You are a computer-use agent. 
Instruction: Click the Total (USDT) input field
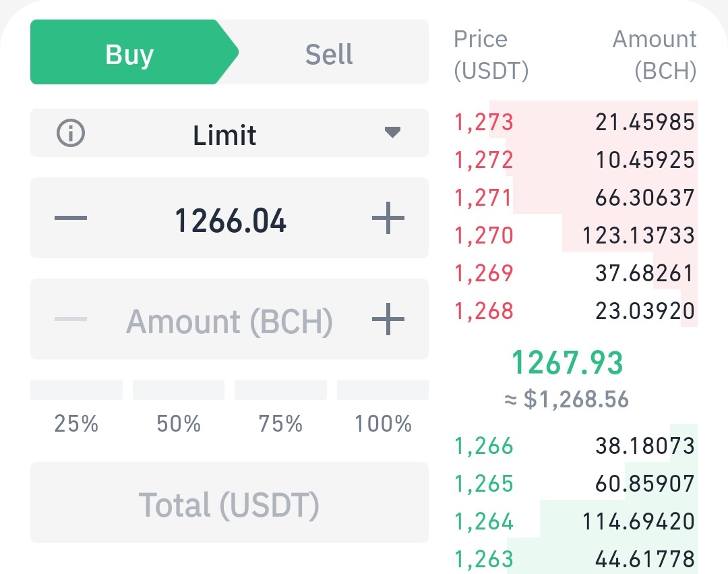point(229,503)
